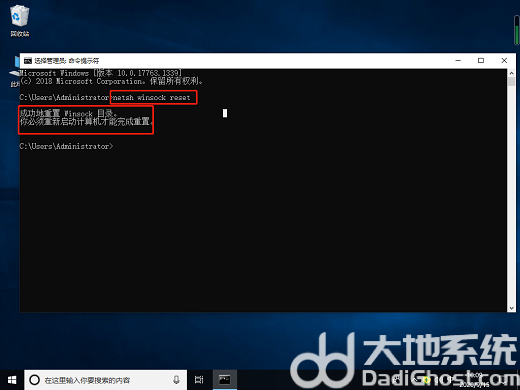Click the command prompt title bar icon
The image size is (520, 390).
click(28, 61)
